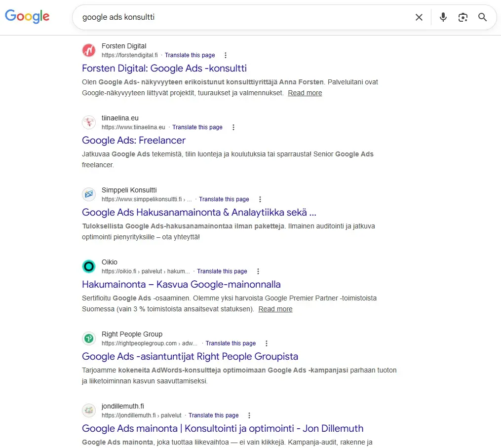Click the Right People Group favicon
Screen dimensions: 501x448
(x=89, y=338)
